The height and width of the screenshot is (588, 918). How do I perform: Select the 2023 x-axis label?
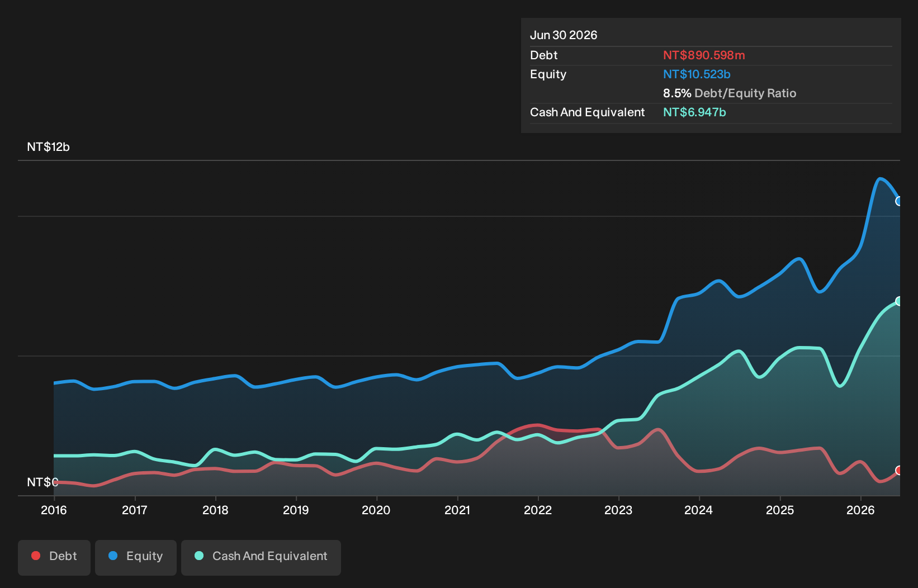(x=618, y=510)
